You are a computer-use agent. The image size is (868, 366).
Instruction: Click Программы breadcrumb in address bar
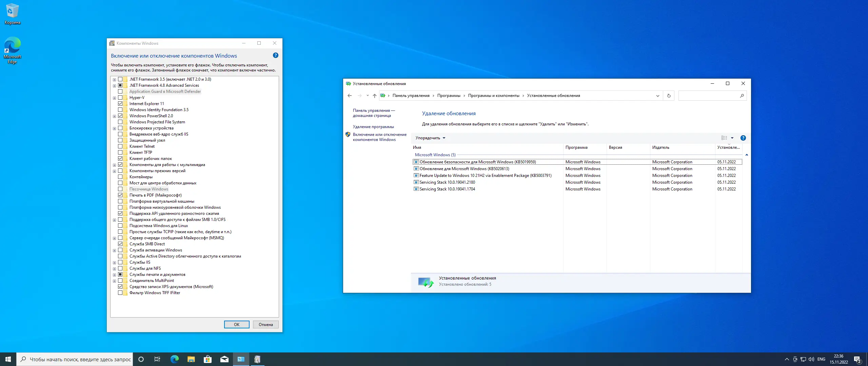tap(449, 96)
